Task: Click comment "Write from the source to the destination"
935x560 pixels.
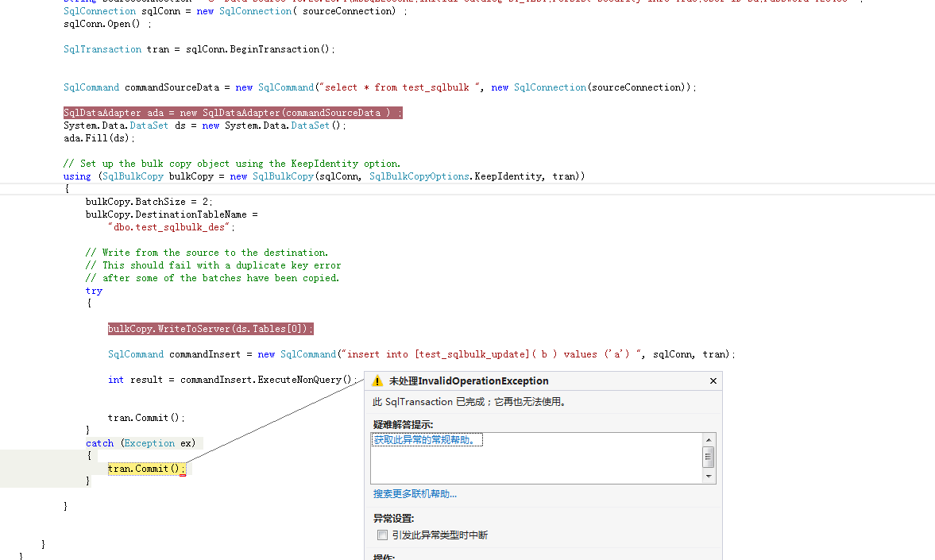Action: [207, 253]
